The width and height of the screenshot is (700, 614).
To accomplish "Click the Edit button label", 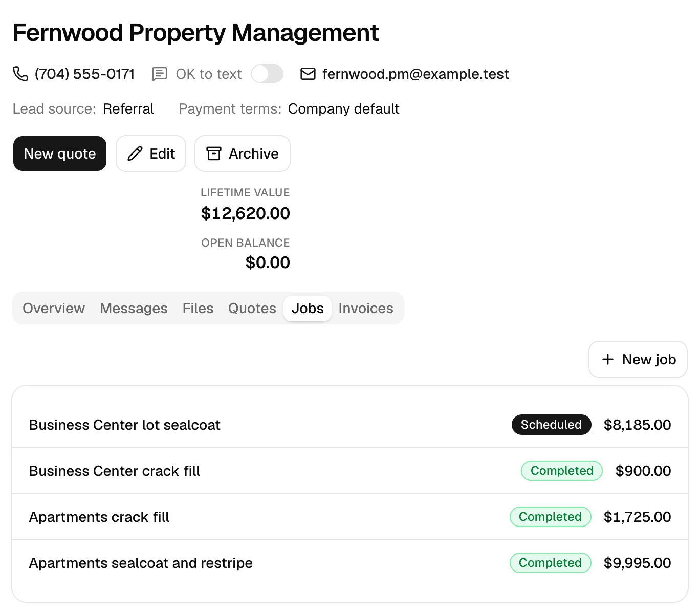I will 162,153.
